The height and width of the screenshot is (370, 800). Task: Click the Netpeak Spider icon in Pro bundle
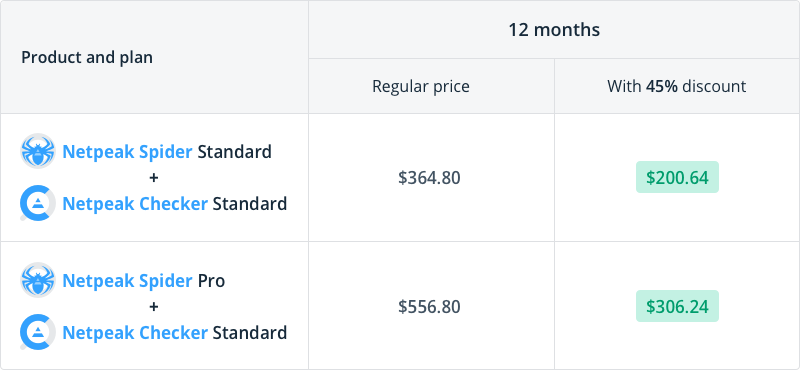pos(38,280)
